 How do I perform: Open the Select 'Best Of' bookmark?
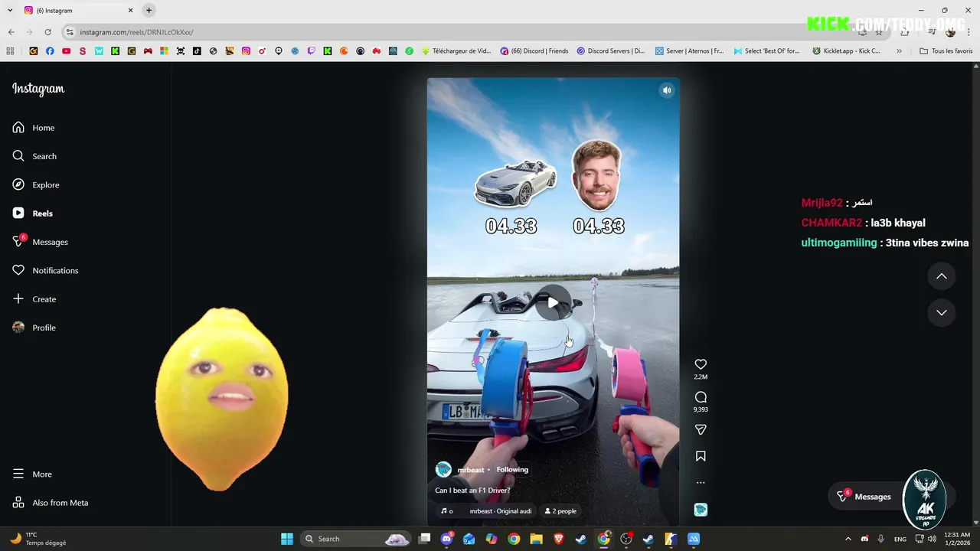(x=766, y=51)
